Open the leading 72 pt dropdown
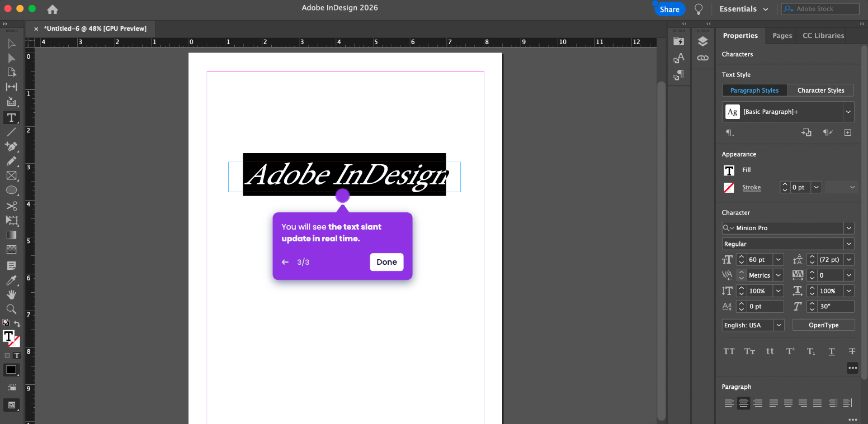The image size is (868, 424). click(x=849, y=260)
